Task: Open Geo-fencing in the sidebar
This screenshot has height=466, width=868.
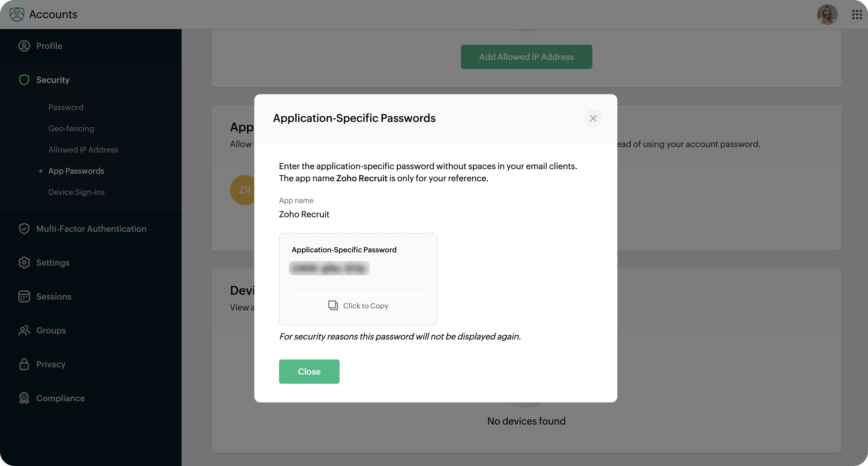Action: point(71,128)
